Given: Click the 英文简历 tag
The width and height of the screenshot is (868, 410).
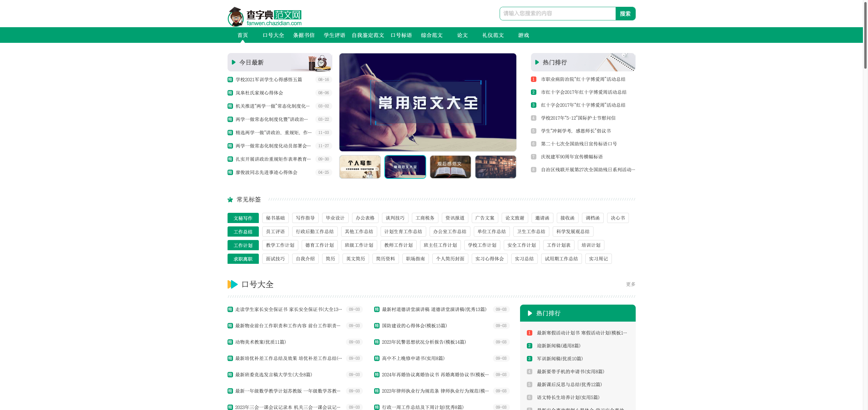Looking at the screenshot, I should tap(355, 259).
